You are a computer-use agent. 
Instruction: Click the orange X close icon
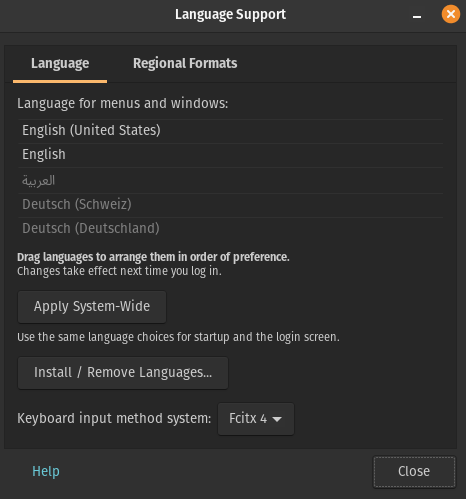coord(451,14)
